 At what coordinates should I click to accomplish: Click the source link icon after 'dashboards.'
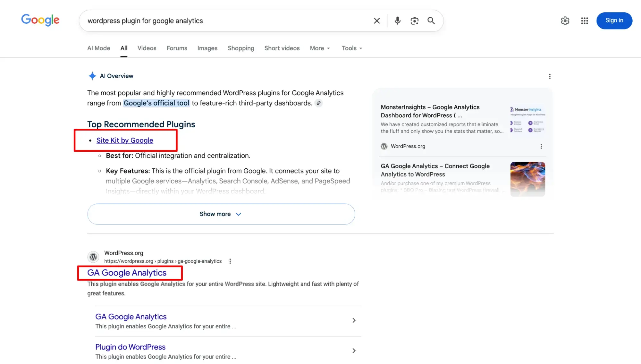[318, 103]
